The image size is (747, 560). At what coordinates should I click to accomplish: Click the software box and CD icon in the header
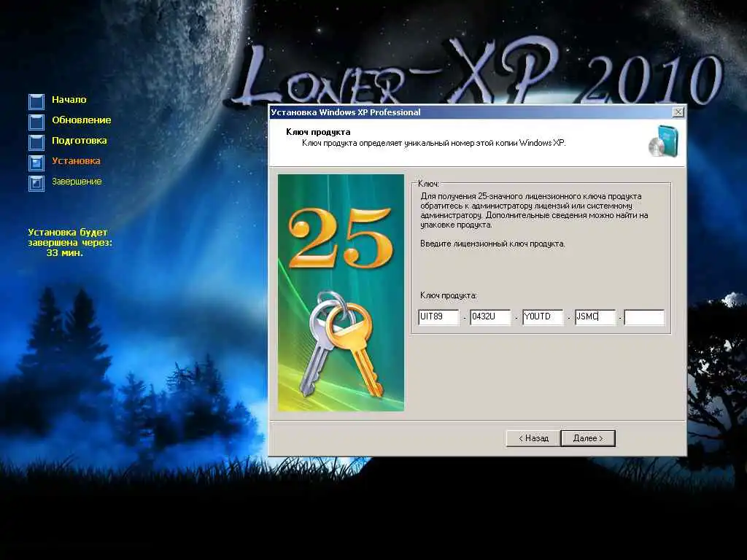pyautogui.click(x=663, y=141)
